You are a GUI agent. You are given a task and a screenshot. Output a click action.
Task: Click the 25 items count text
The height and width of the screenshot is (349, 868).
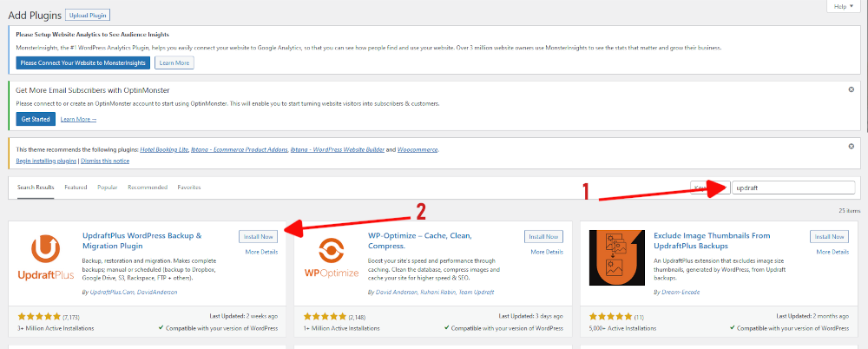coord(851,211)
